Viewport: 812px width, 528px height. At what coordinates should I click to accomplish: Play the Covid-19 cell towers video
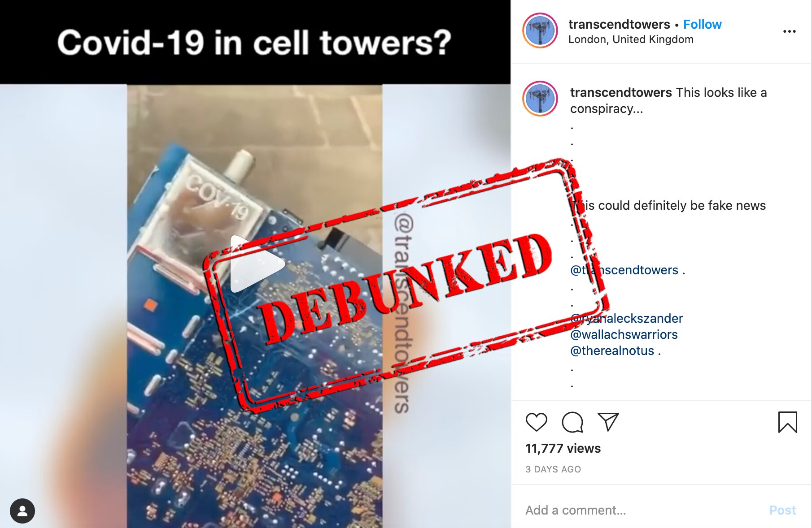[257, 264]
